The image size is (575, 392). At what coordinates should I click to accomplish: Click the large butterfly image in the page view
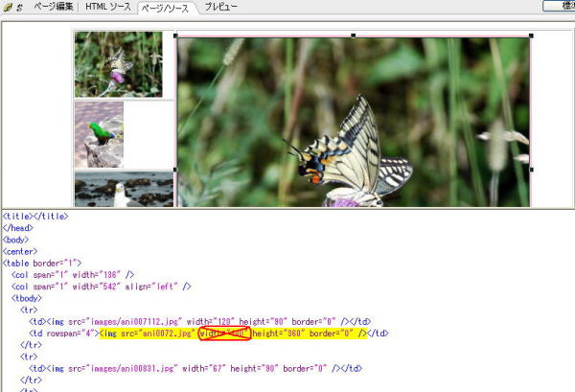click(x=354, y=122)
